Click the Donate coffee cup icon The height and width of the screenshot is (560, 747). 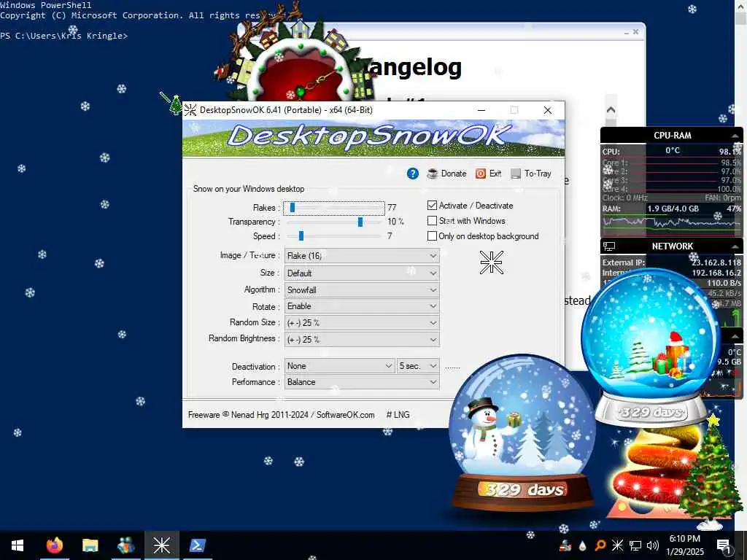point(432,174)
